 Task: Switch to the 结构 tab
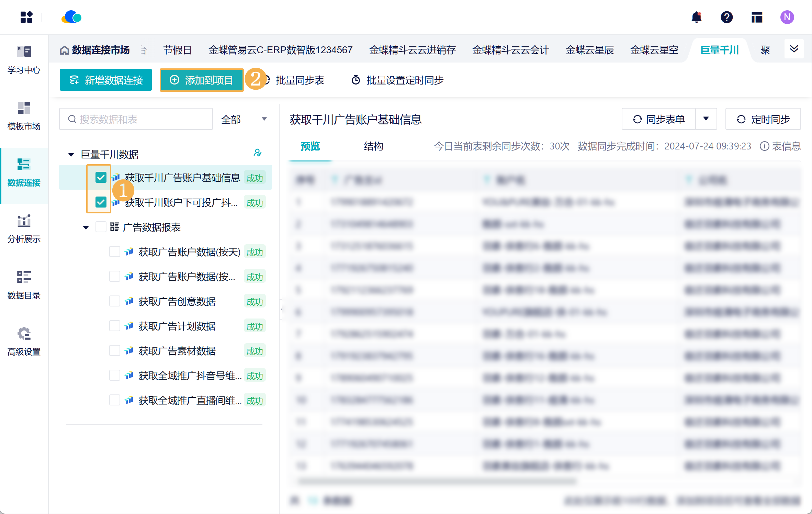[x=373, y=146]
